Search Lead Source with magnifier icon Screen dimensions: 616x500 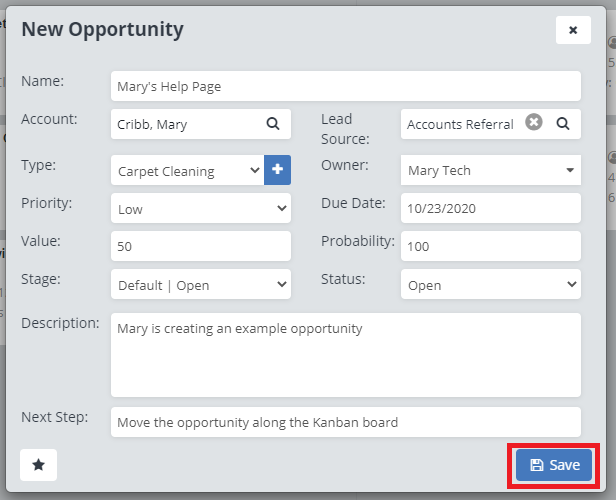coord(563,123)
